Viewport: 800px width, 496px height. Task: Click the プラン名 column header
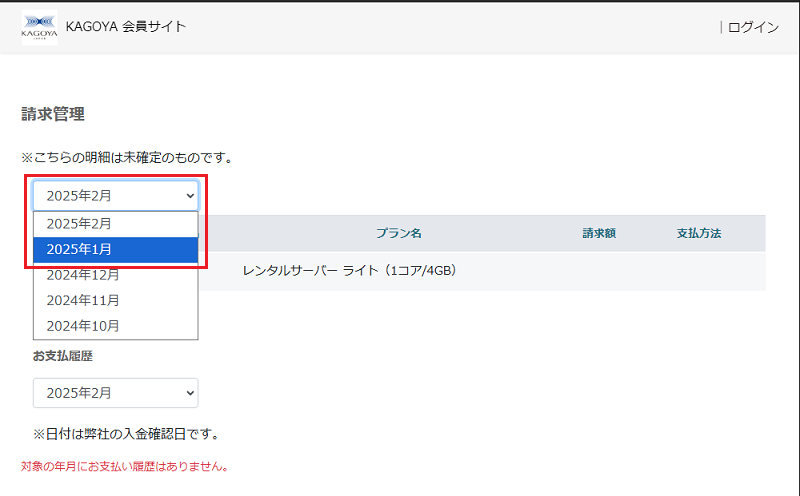pos(398,233)
